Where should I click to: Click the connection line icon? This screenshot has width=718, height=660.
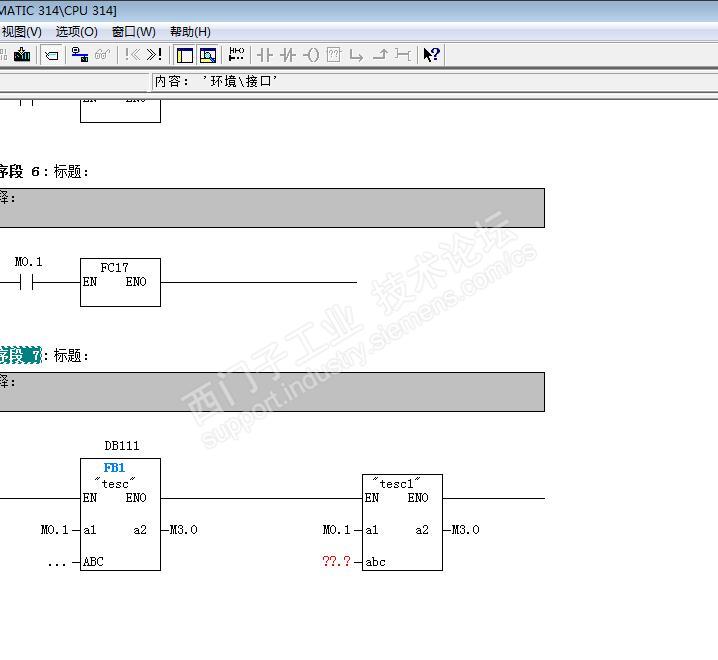[x=403, y=55]
